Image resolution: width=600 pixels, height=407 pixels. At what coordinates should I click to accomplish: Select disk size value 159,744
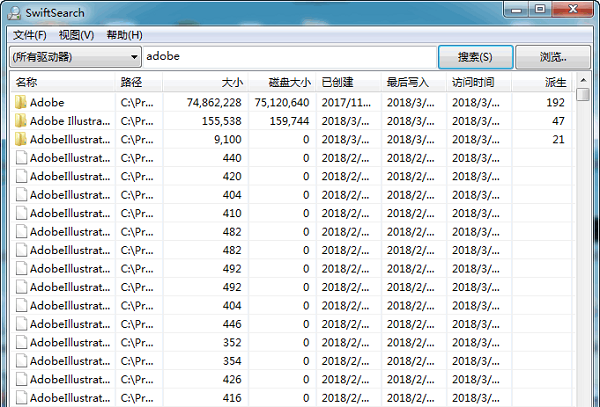[x=289, y=121]
